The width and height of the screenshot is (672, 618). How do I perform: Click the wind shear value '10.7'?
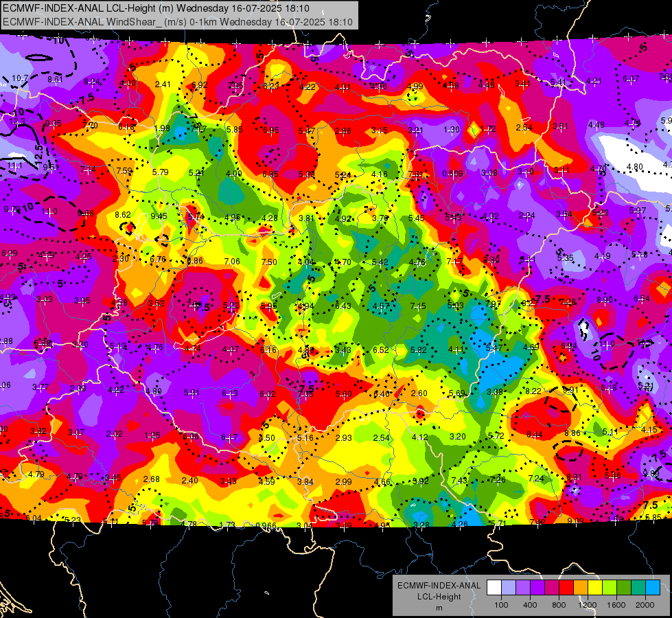point(20,78)
